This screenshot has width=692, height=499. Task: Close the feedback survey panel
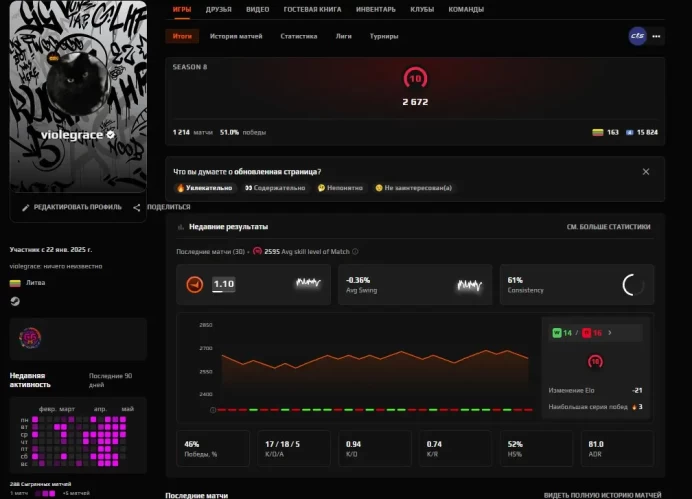pos(646,172)
